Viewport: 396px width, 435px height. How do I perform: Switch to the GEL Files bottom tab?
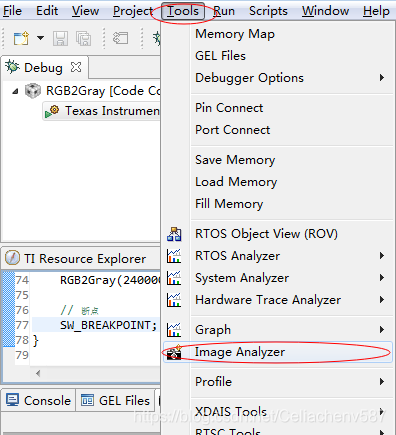coord(115,401)
